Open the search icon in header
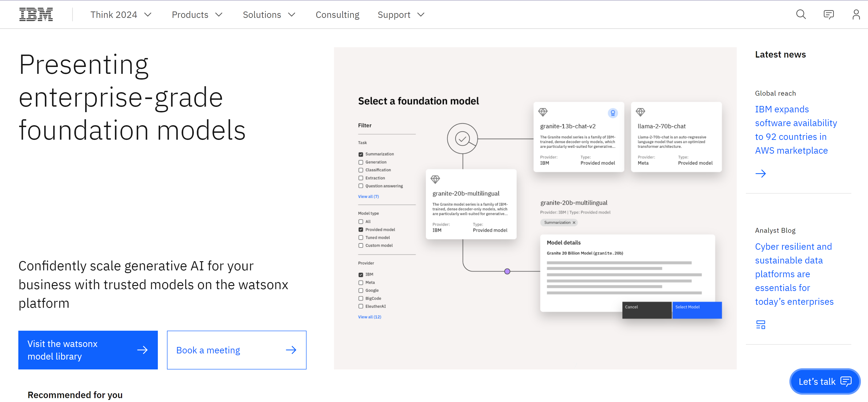The image size is (868, 402). click(x=801, y=14)
